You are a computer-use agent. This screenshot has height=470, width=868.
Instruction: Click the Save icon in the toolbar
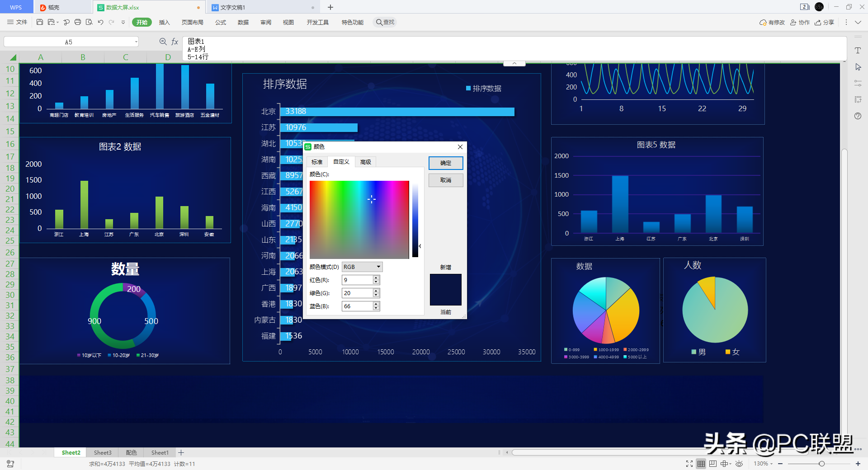tap(40, 22)
